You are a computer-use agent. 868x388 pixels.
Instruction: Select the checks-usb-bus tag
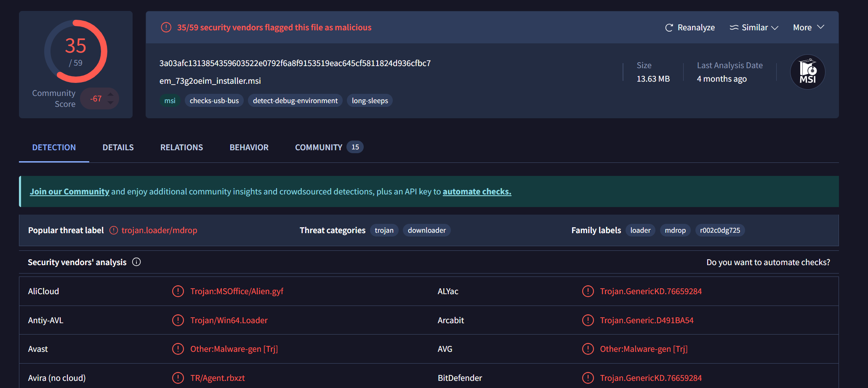click(214, 100)
